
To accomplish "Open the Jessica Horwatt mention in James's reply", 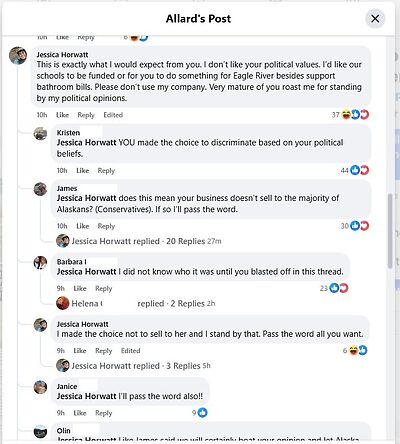I will [x=86, y=198].
